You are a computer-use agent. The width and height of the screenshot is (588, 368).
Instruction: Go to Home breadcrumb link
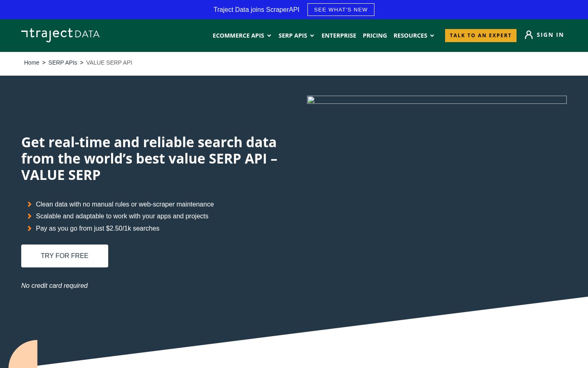tap(31, 63)
